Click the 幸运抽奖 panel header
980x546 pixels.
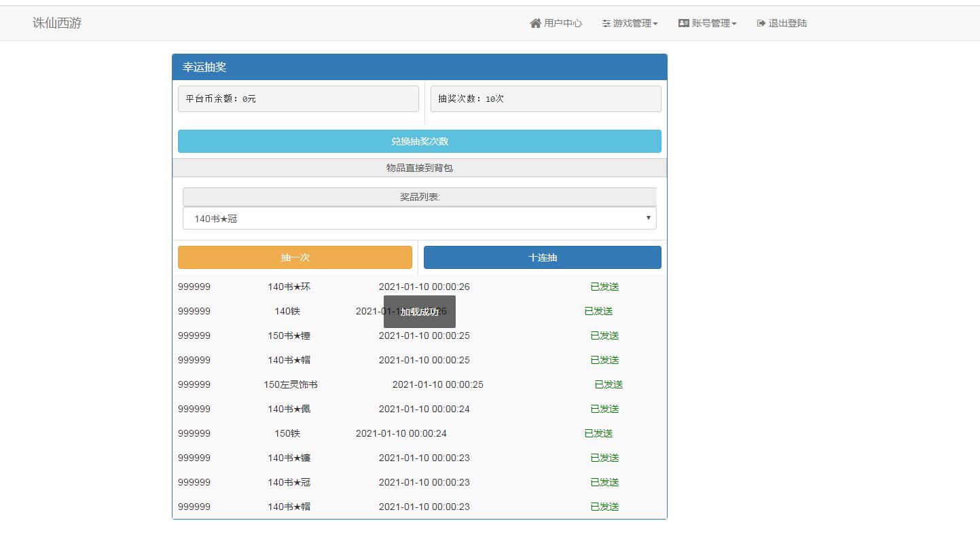tap(419, 67)
